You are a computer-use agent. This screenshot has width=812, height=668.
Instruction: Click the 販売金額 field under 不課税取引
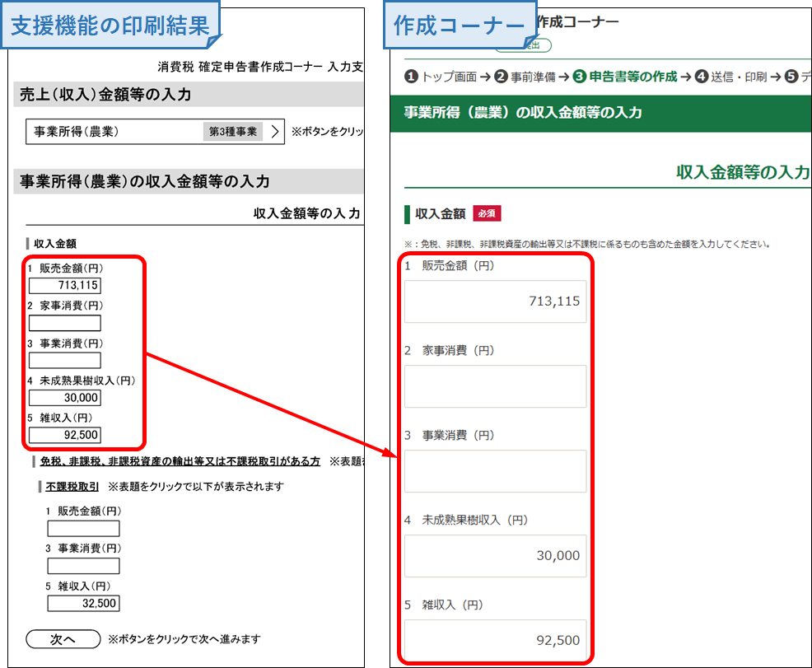click(83, 529)
